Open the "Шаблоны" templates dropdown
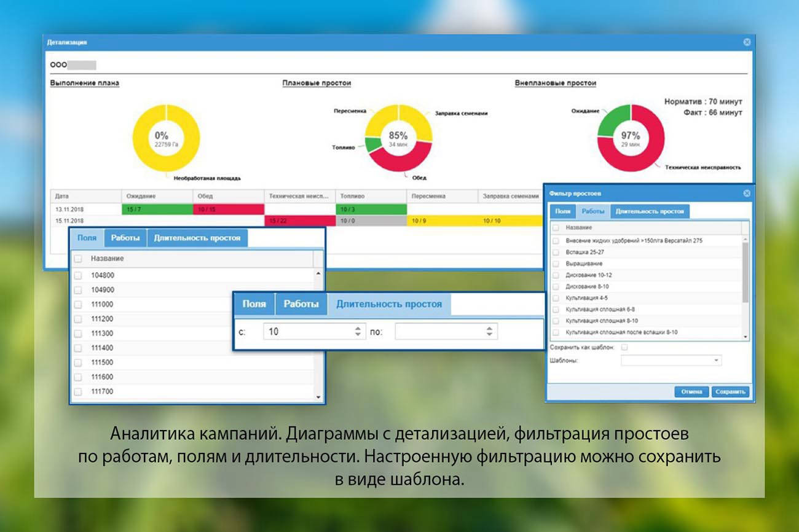The height and width of the screenshot is (532, 799). (716, 359)
